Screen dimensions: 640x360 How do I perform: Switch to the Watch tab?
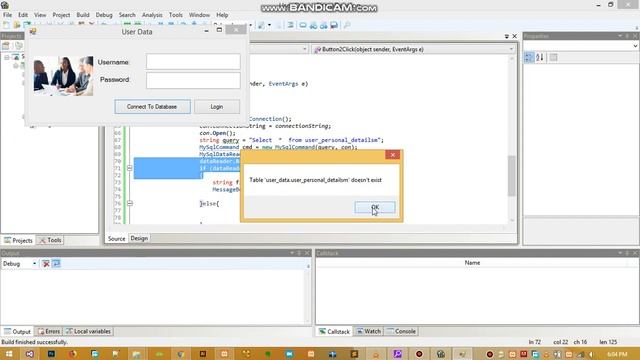pos(369,331)
